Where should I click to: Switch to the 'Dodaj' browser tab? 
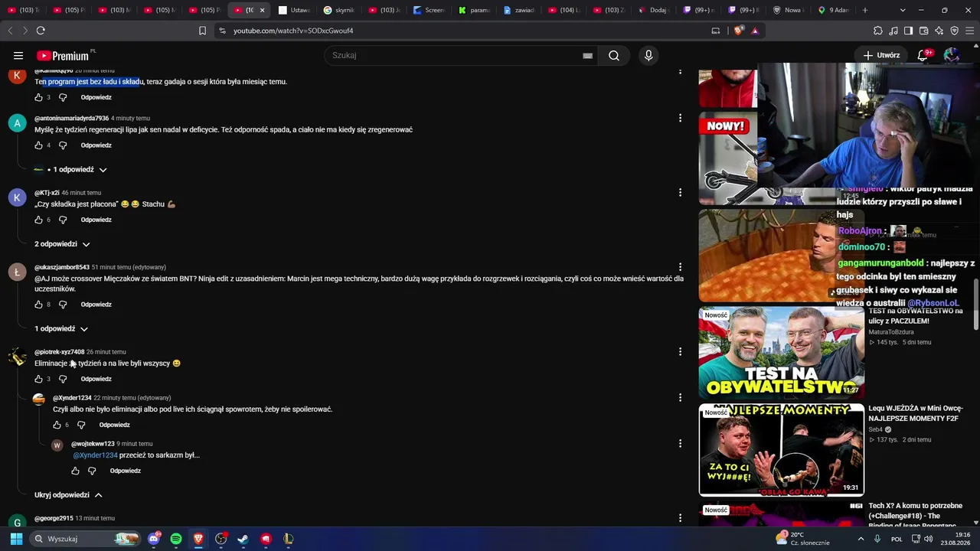(653, 10)
